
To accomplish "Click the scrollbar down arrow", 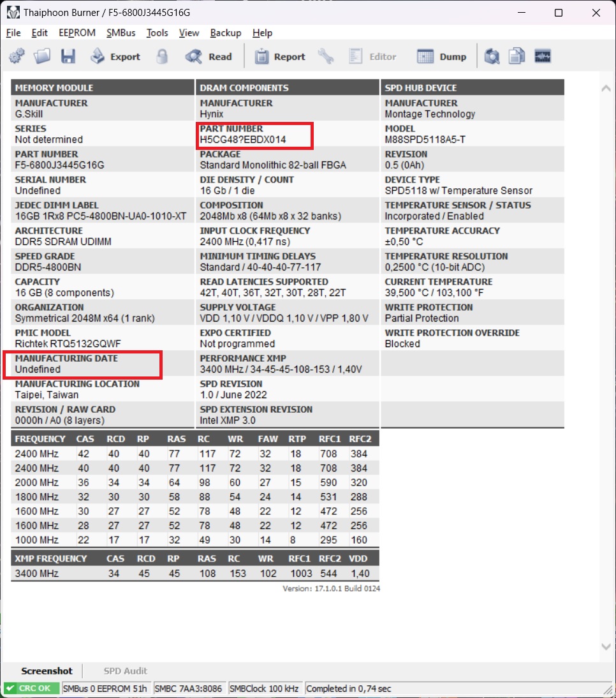I will [606, 646].
